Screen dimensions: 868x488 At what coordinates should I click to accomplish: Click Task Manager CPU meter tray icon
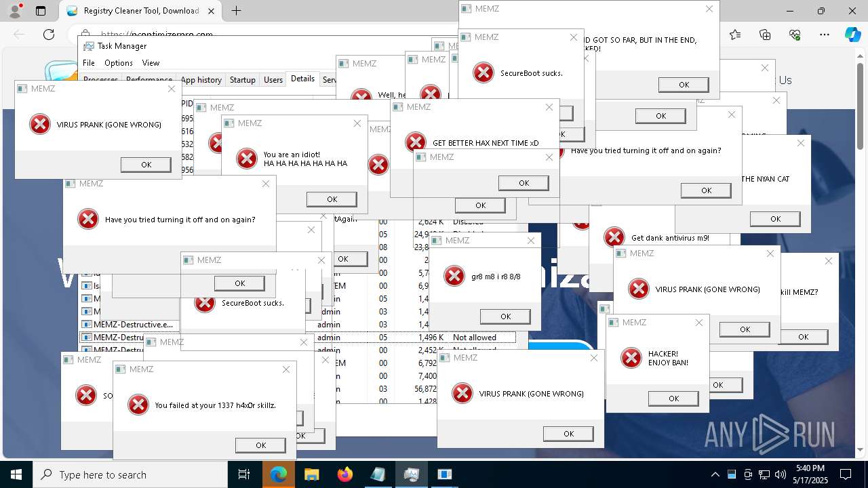point(732,474)
